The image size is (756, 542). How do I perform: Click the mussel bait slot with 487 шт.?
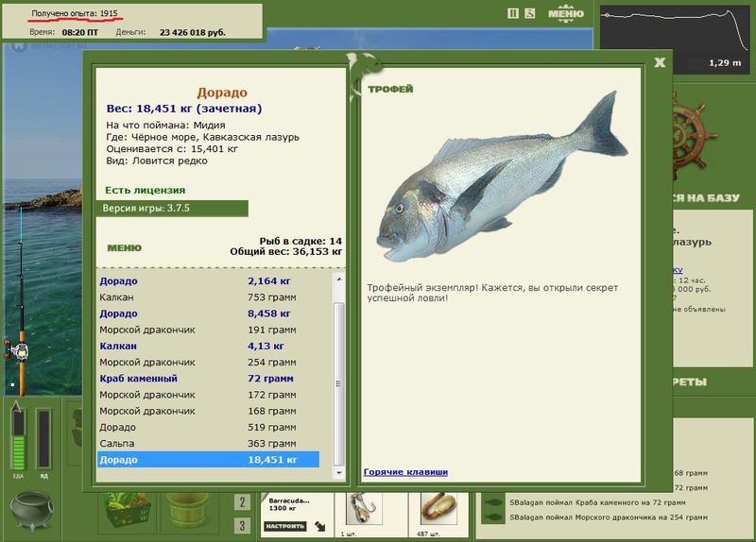point(438,509)
